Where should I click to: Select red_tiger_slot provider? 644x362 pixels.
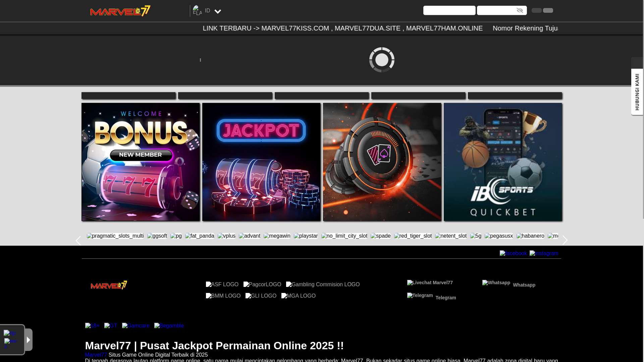pos(413,236)
